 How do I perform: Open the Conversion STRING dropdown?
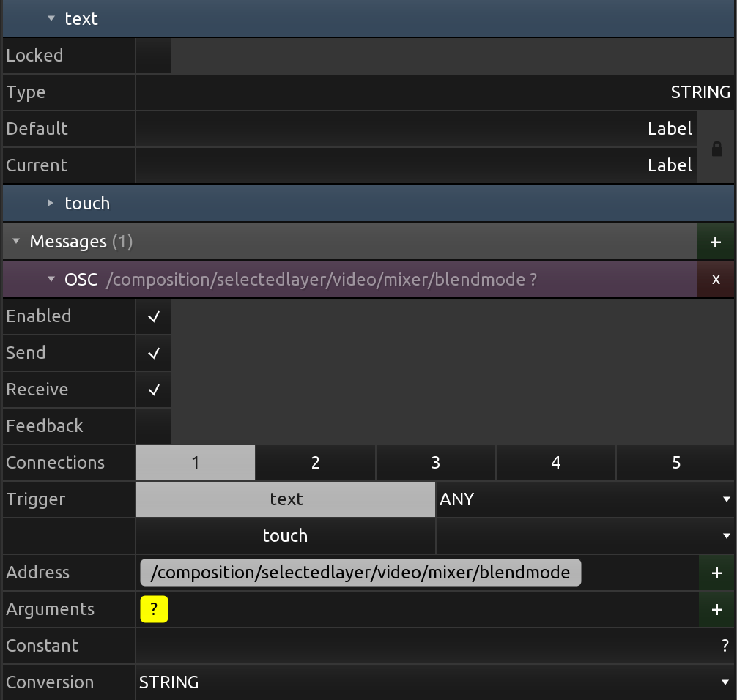pyautogui.click(x=435, y=682)
